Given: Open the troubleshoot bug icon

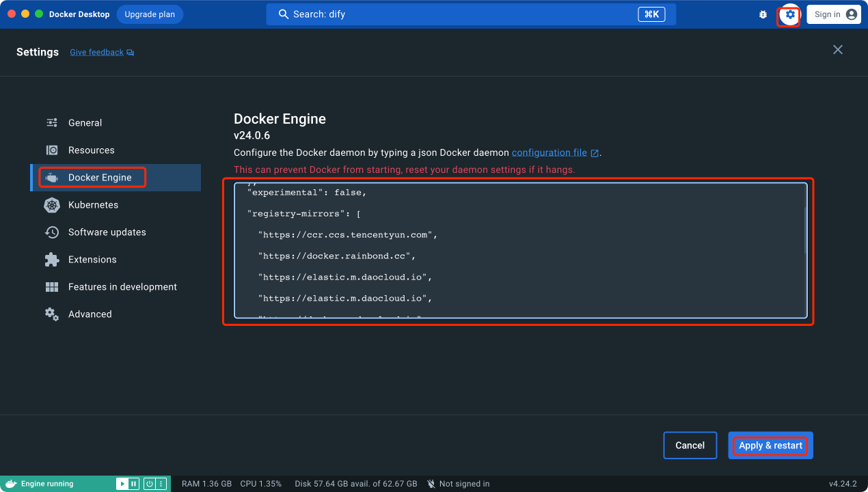Looking at the screenshot, I should 763,14.
